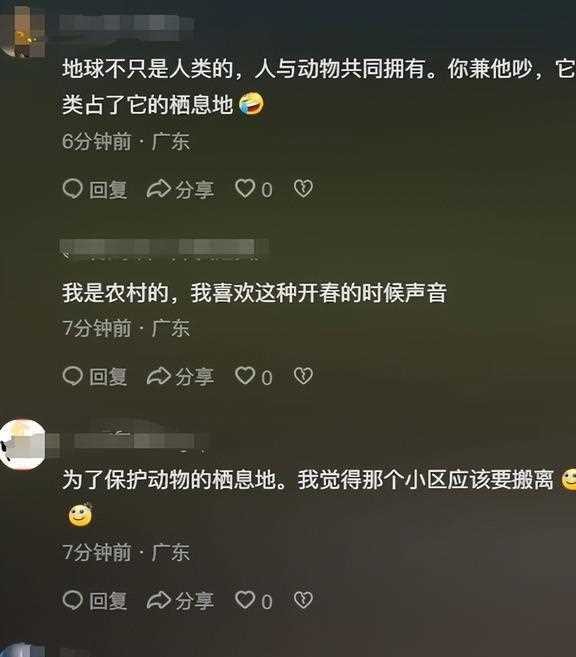Click the 回复 label under third comment
The width and height of the screenshot is (576, 657).
[108, 600]
